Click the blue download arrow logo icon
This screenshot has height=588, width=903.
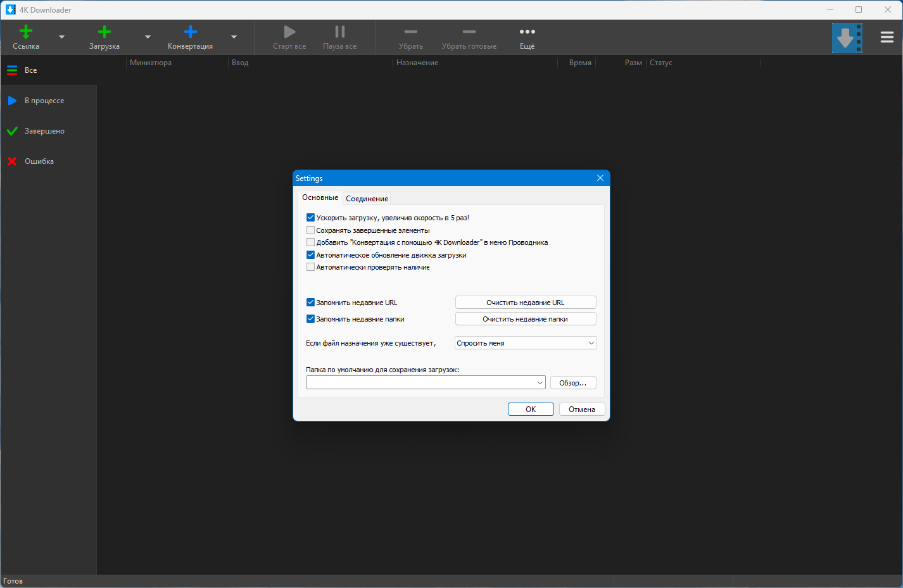[x=847, y=38]
